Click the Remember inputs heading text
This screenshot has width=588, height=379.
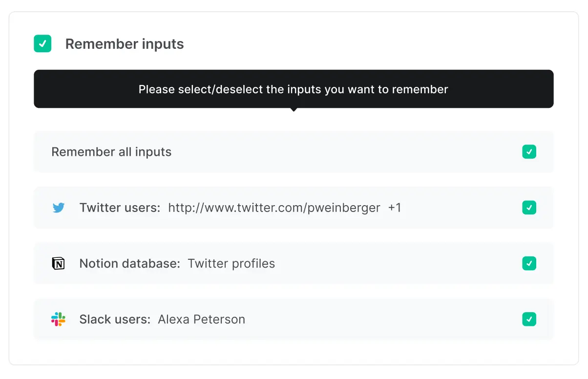[125, 44]
